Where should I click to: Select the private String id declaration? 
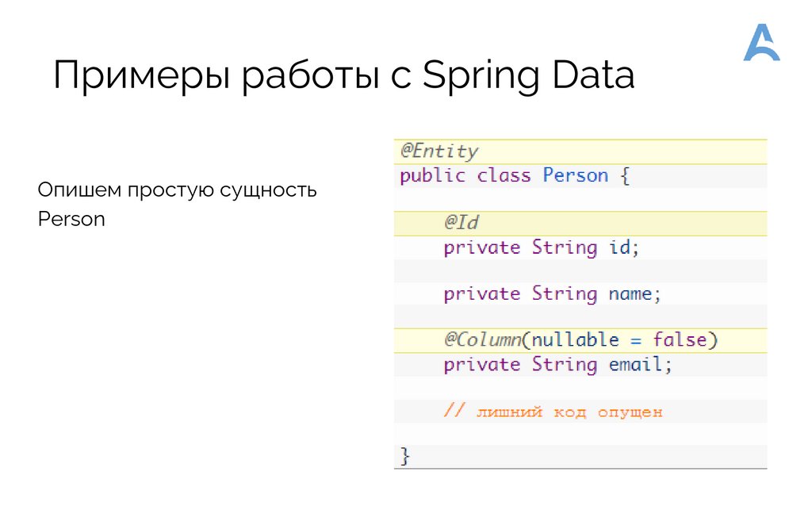541,247
